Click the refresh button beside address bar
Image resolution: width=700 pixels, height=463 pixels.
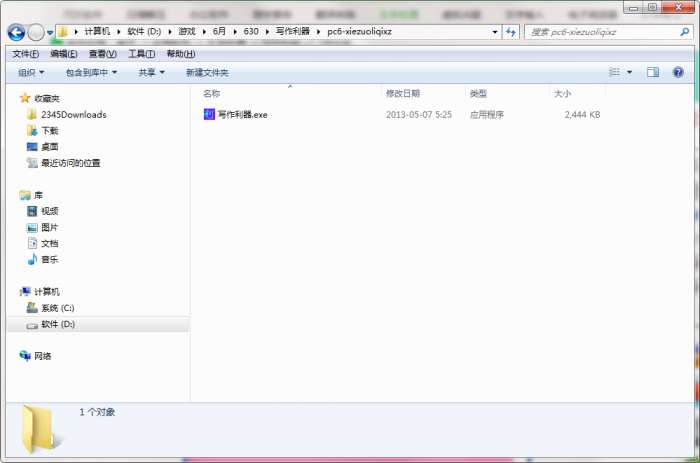pos(511,32)
